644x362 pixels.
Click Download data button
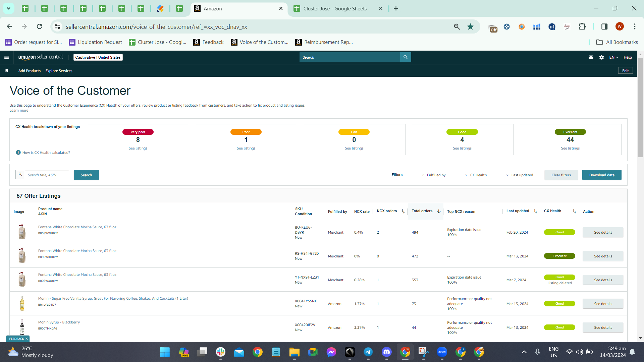tap(602, 175)
